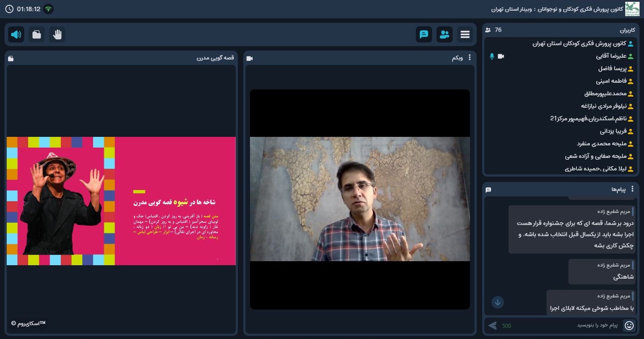Open the وبکم panel options menu
This screenshot has height=339, width=644.
pos(469,58)
